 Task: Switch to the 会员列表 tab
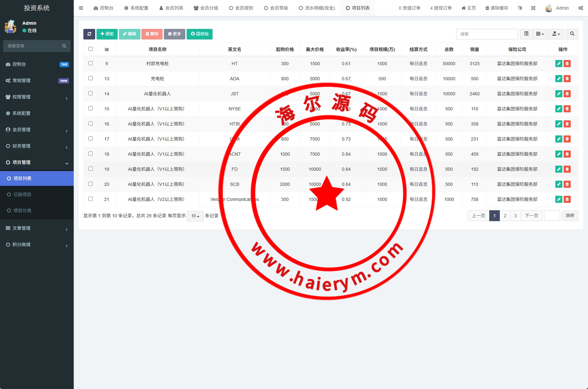click(x=171, y=8)
